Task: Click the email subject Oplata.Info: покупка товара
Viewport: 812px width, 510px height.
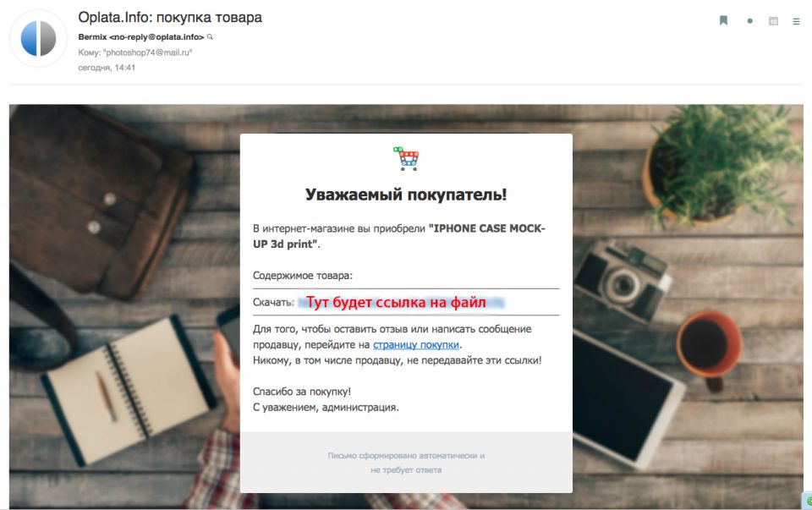Action: pyautogui.click(x=170, y=17)
